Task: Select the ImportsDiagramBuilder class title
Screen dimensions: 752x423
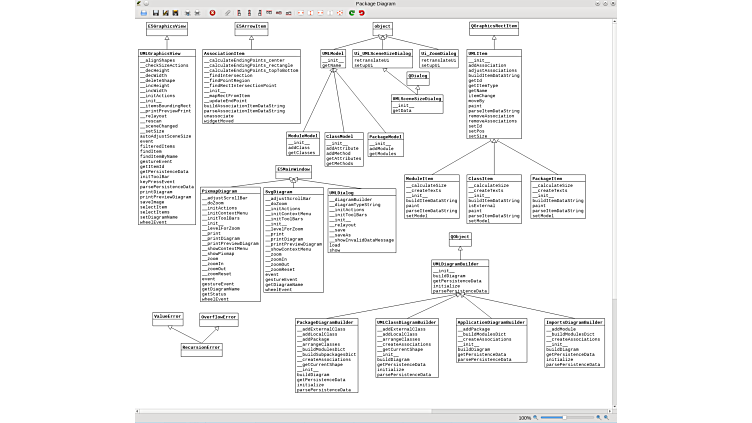Action: coord(576,322)
